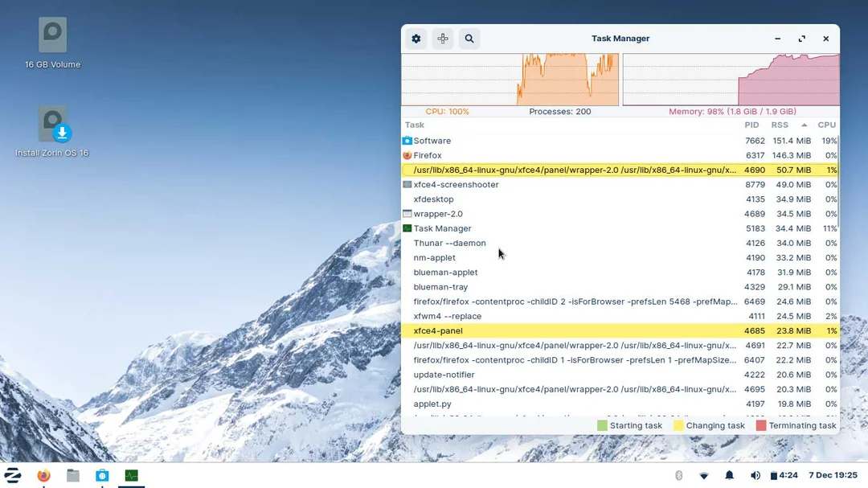
Task: Select firefox contentproc childID 1 row
Action: [620, 360]
